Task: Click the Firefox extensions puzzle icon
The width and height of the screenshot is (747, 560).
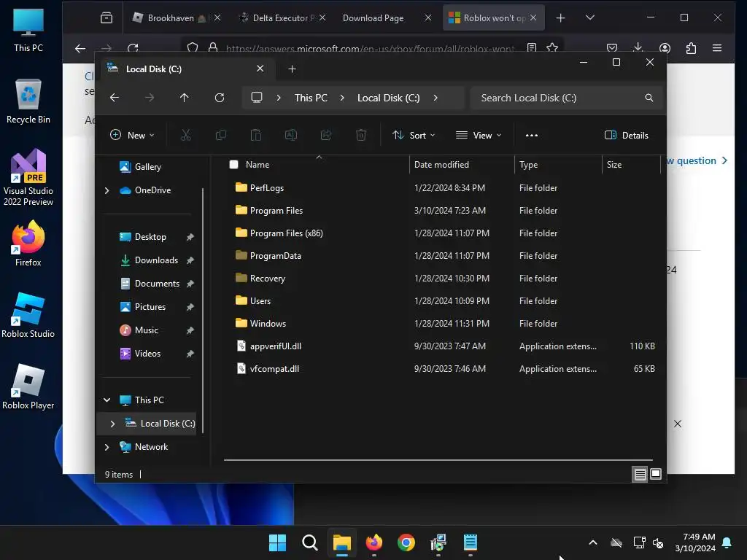Action: pos(691,48)
